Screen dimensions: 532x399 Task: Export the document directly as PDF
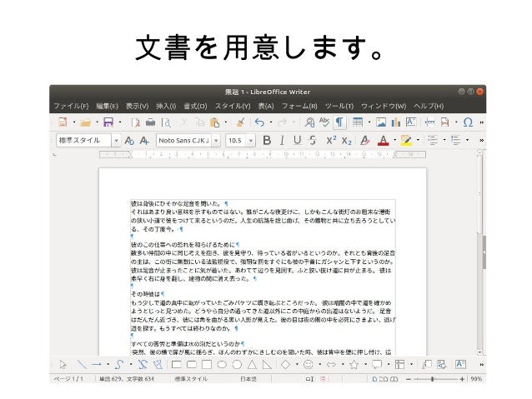[135, 122]
